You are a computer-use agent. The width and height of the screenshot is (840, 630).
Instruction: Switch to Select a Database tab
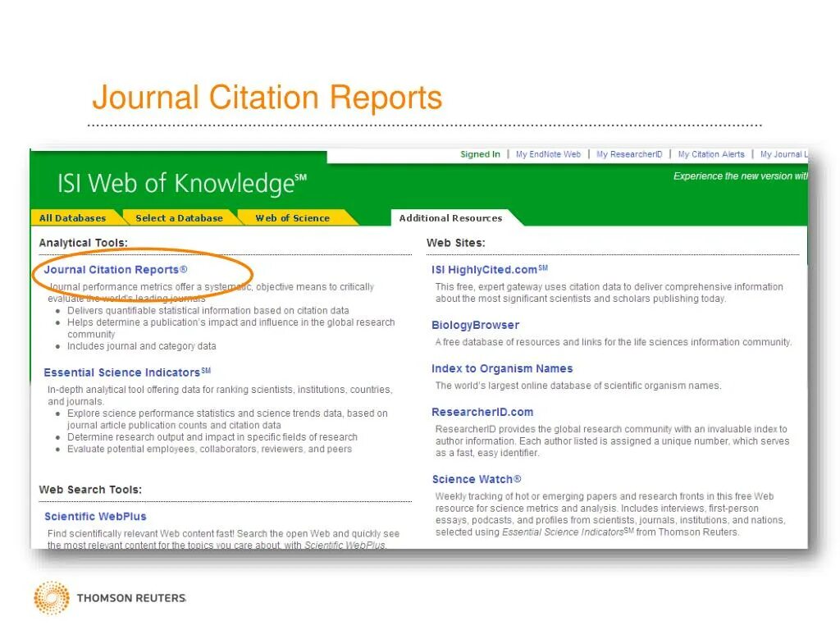[x=179, y=218]
